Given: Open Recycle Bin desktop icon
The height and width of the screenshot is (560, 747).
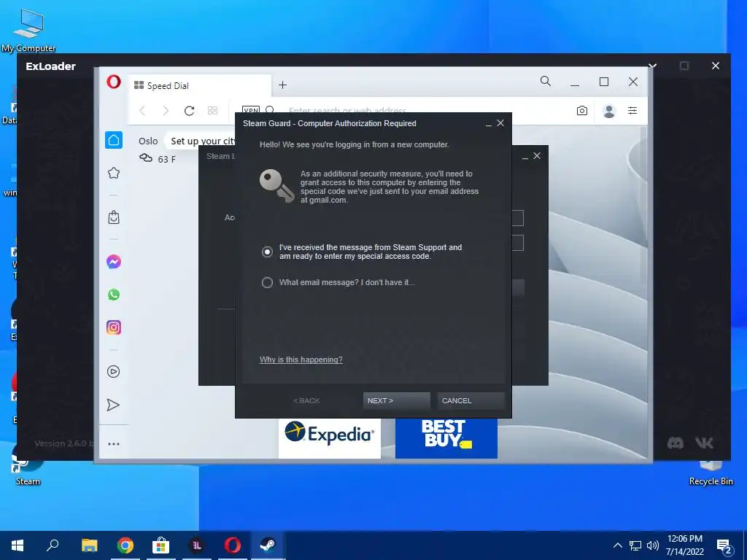Looking at the screenshot, I should [711, 472].
